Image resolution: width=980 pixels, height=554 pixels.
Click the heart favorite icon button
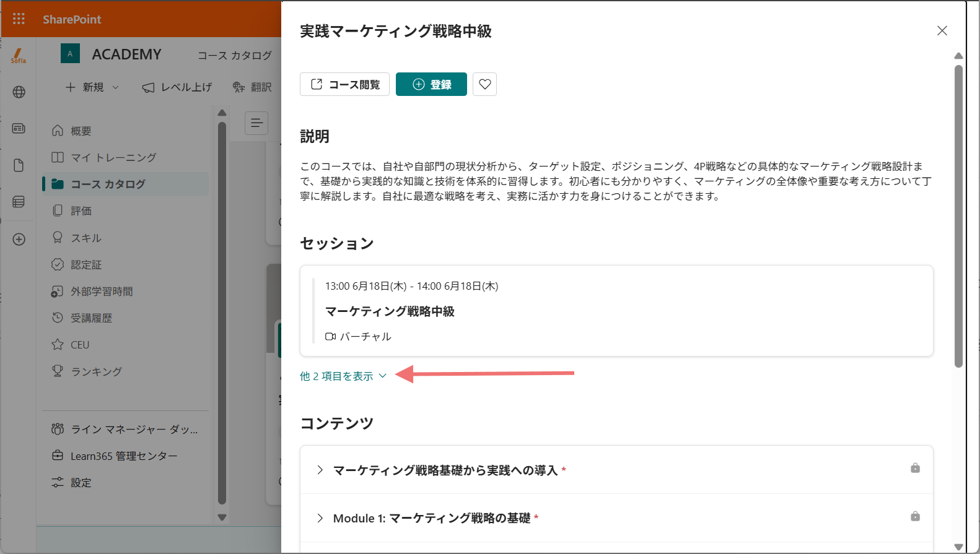click(x=485, y=84)
